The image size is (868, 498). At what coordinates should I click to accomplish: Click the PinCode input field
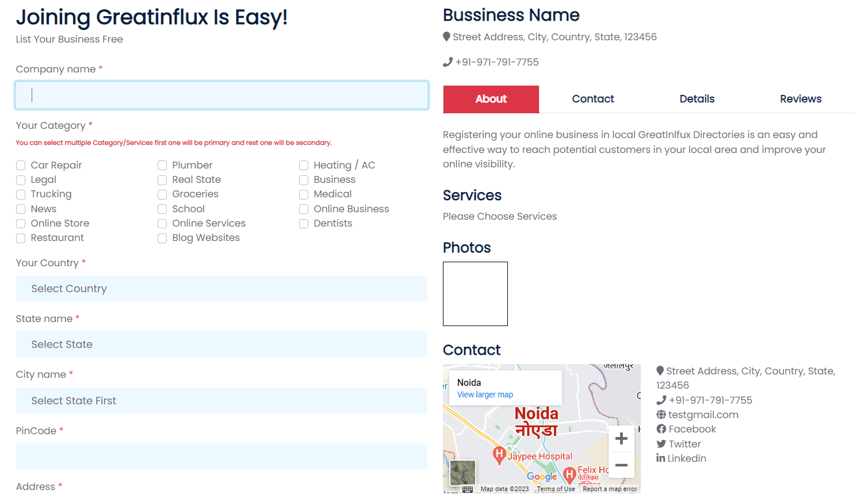(x=221, y=456)
